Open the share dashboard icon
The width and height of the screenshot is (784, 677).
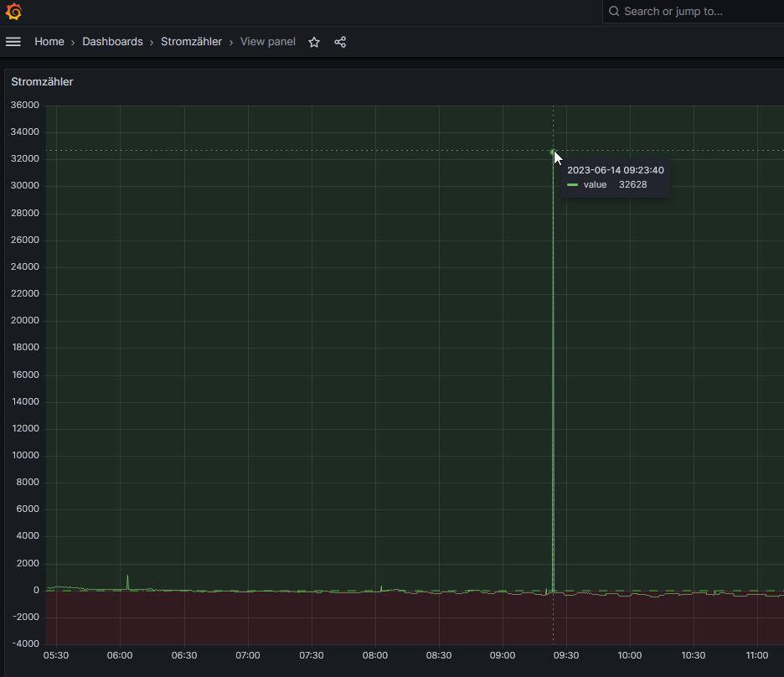pos(340,42)
